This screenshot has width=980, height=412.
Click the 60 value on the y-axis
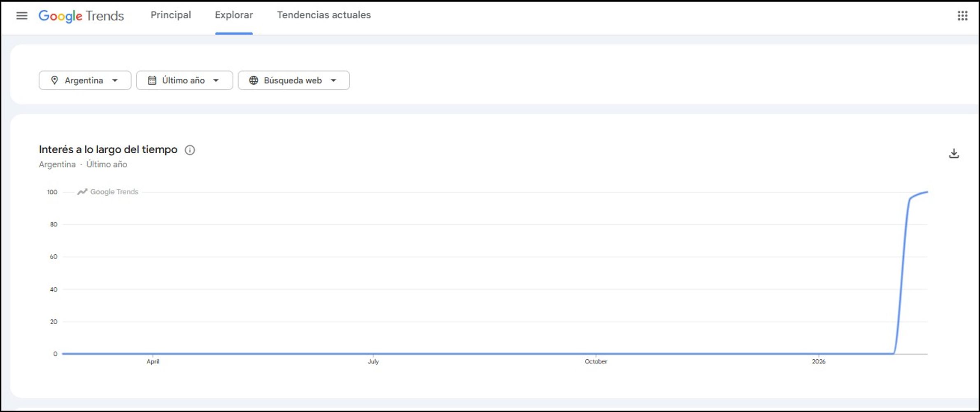click(54, 257)
